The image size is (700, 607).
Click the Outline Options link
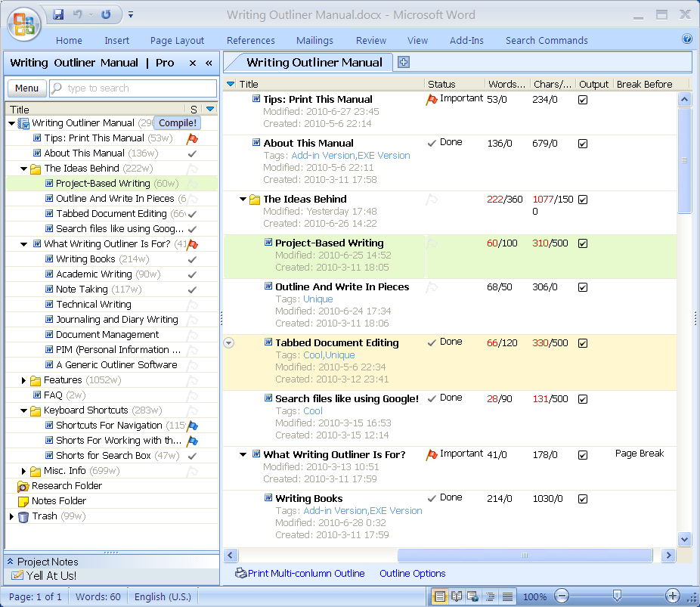click(x=413, y=574)
